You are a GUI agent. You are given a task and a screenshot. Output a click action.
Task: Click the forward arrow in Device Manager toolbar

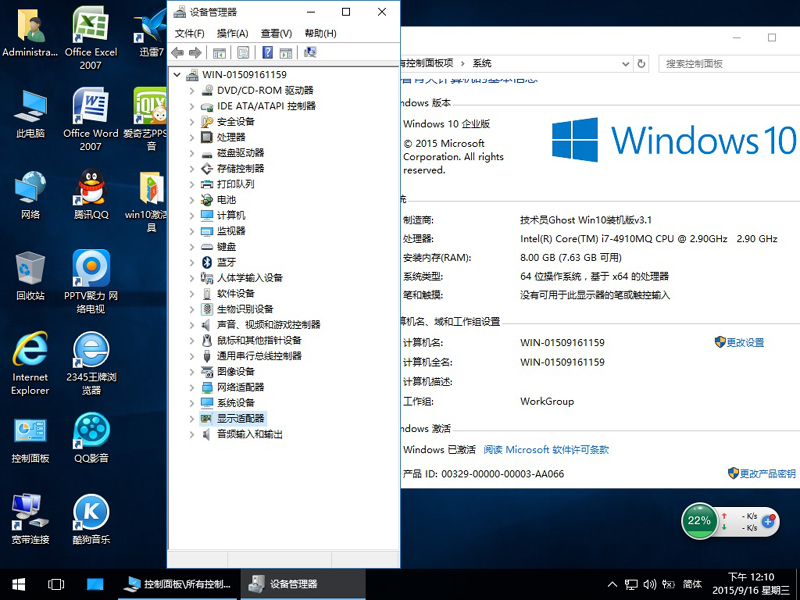coord(195,52)
